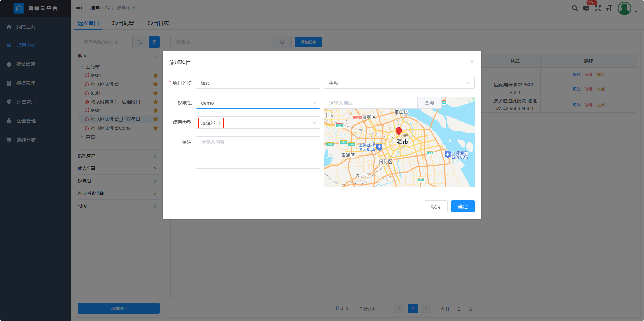Toggle favorite star for 物联网实训台demo

pyautogui.click(x=156, y=128)
